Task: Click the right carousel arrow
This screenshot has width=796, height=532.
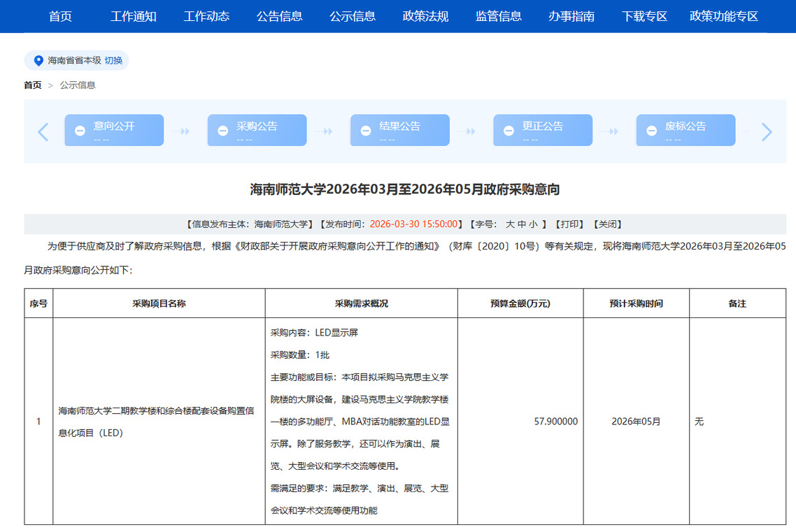Action: [767, 131]
